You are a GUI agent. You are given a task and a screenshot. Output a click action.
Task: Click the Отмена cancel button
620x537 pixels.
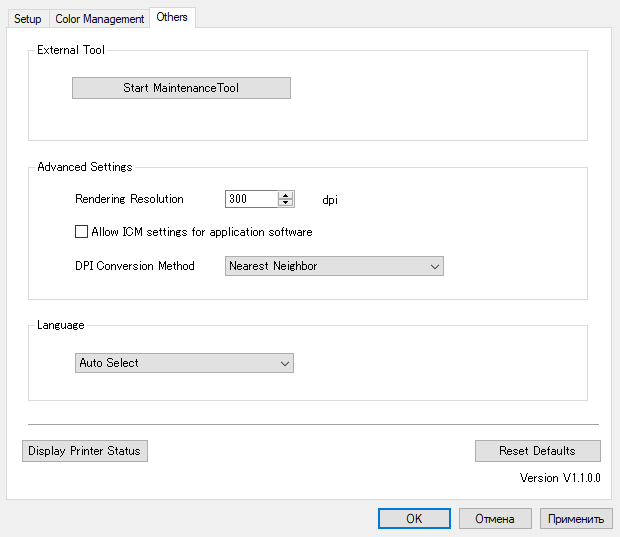(495, 518)
